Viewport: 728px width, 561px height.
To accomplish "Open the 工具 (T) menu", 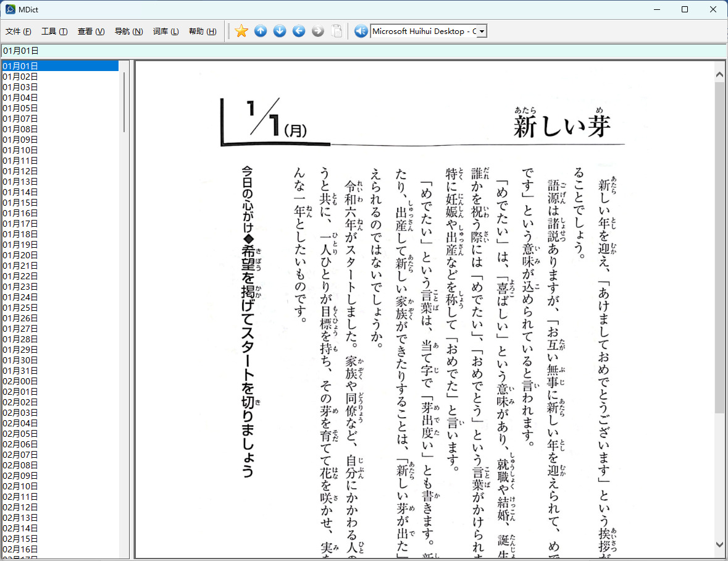I will [x=54, y=31].
